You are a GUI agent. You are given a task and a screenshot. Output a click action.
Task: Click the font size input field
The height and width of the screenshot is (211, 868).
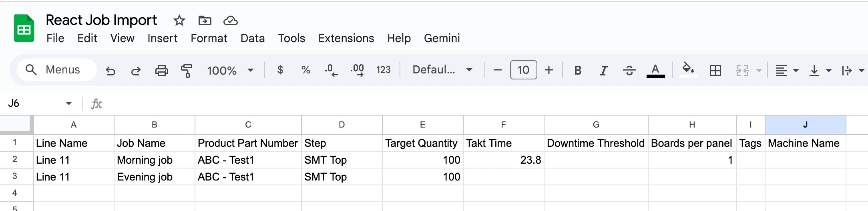click(523, 70)
